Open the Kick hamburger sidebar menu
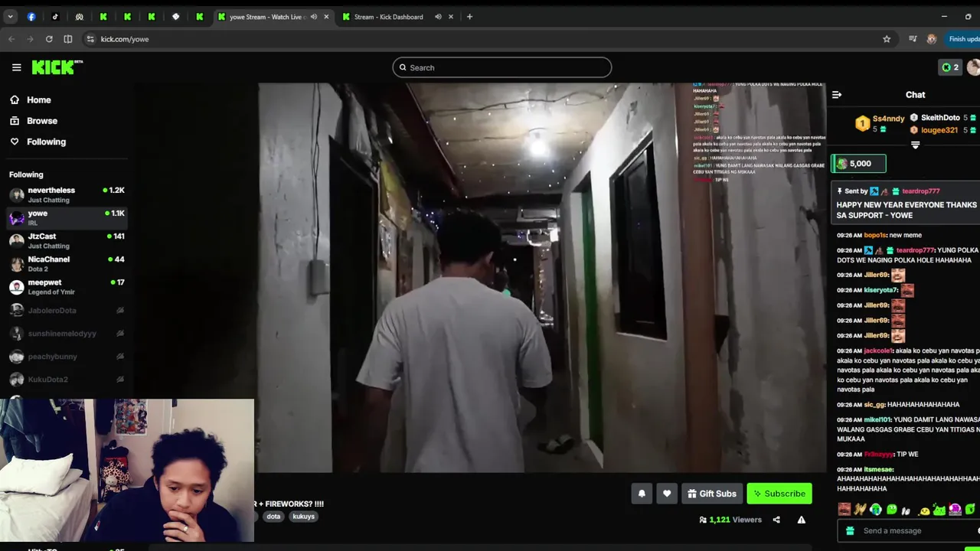 point(16,67)
